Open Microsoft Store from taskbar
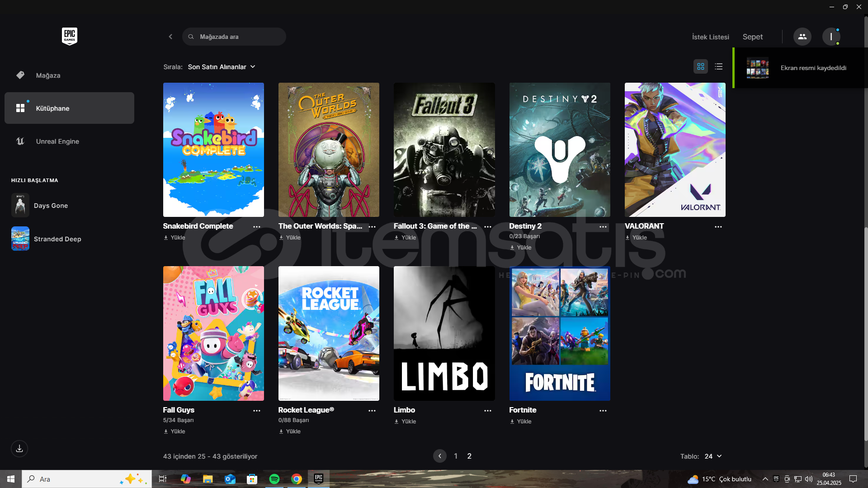 252,479
